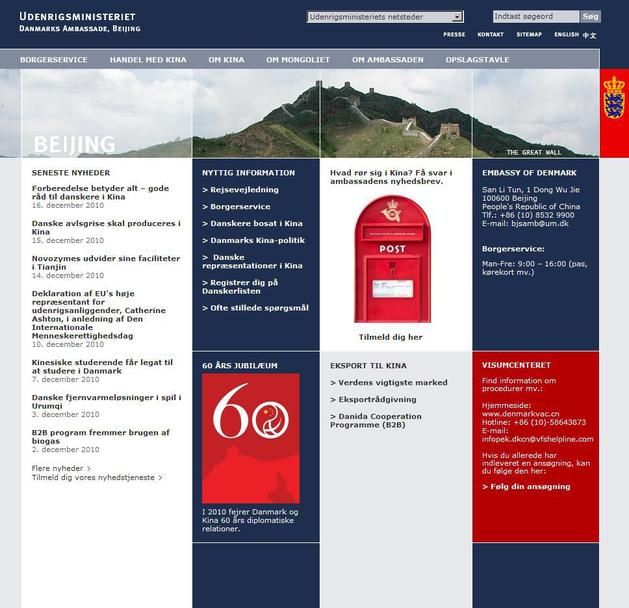
Task: Open the www.denmarkvac.cn website link
Action: pyautogui.click(x=520, y=413)
